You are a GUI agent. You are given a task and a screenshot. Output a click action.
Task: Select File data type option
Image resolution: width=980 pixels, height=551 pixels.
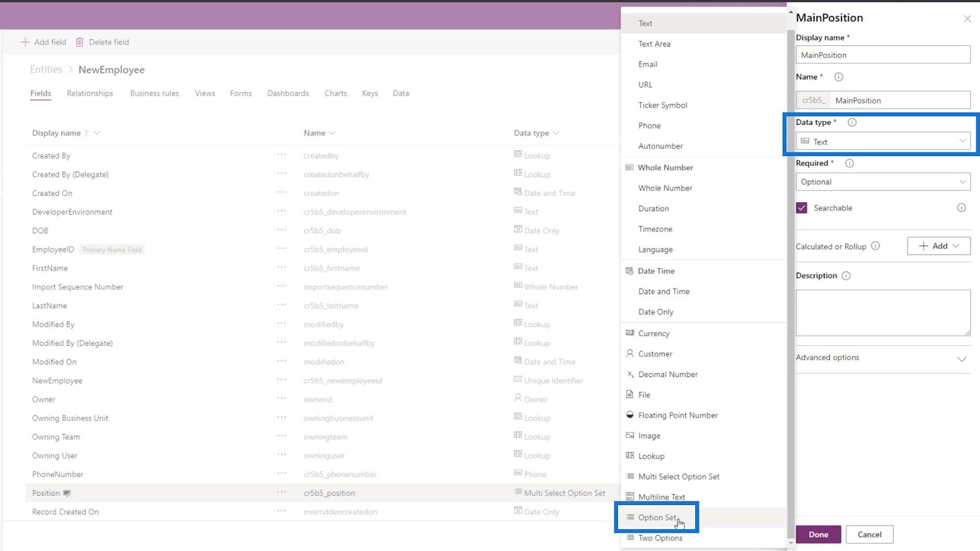pos(703,395)
